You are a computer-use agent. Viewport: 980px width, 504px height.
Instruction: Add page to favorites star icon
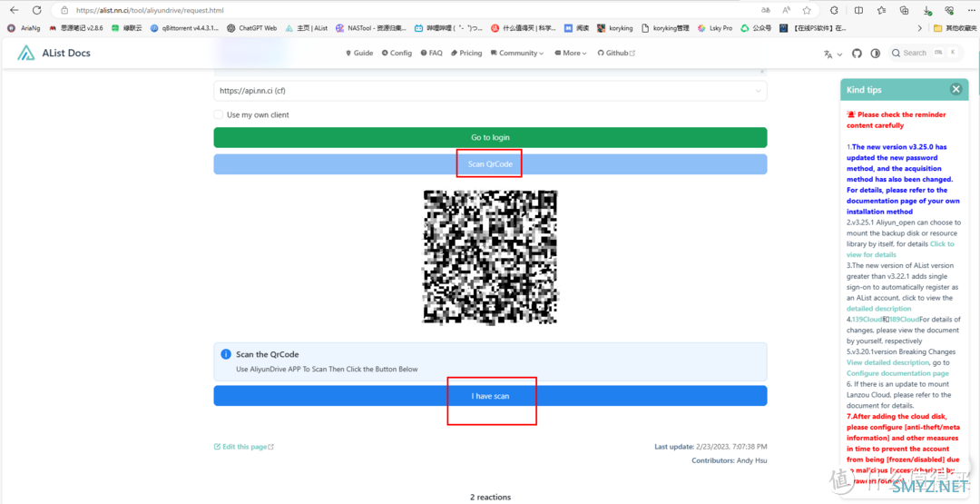click(807, 10)
